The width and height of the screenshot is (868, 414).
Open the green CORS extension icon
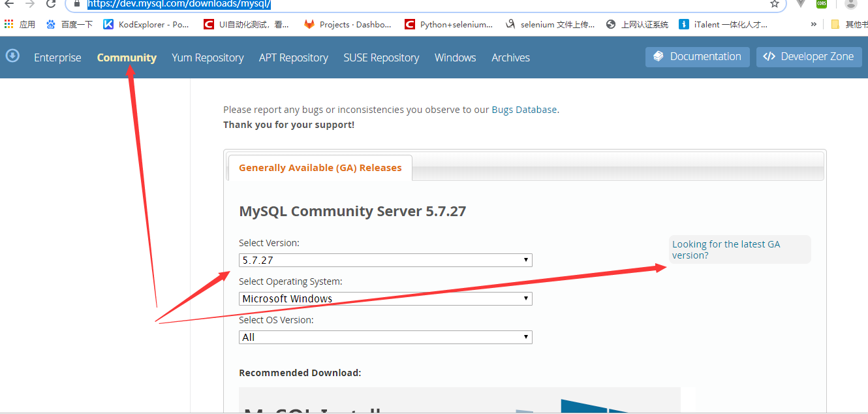(822, 3)
